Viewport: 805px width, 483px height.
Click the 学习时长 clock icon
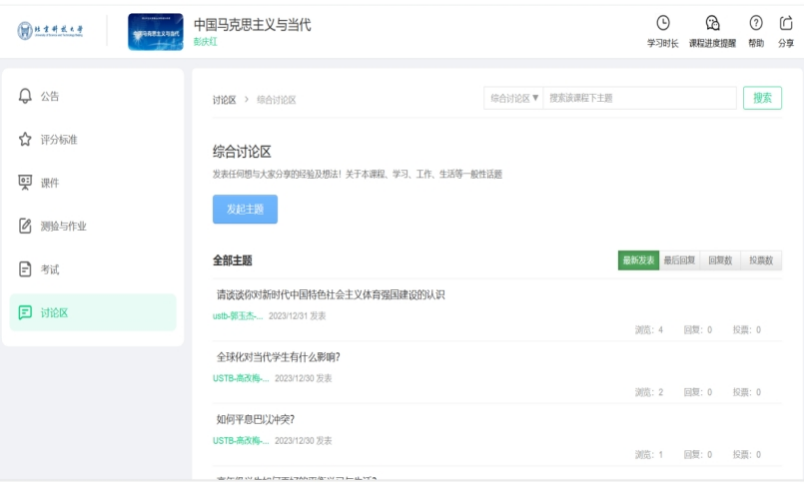tap(662, 23)
